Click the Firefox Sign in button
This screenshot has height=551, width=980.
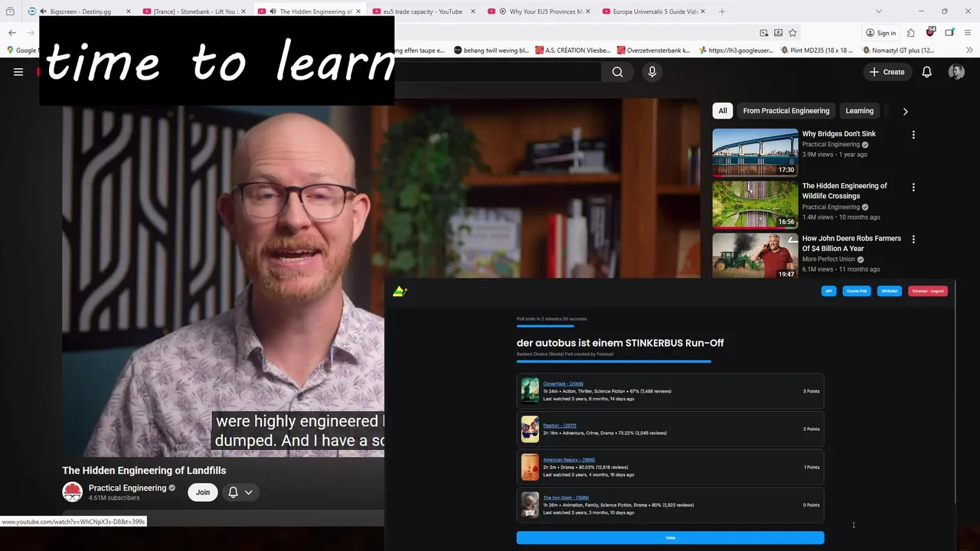point(880,33)
